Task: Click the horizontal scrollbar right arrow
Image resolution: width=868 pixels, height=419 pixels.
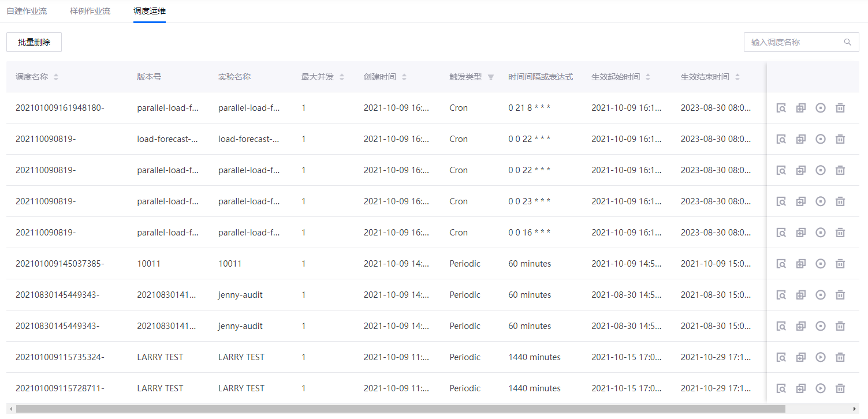Action: [x=855, y=409]
